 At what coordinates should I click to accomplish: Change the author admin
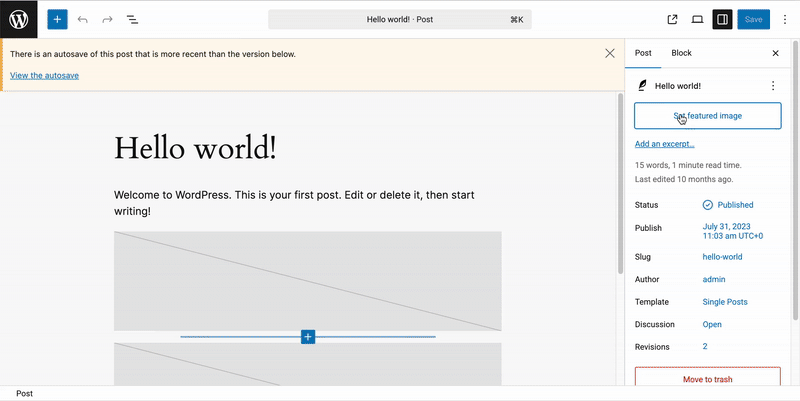(714, 279)
